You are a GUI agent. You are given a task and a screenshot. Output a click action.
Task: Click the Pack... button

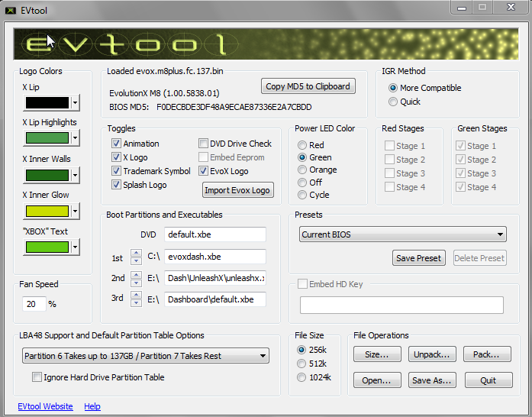[487, 354]
